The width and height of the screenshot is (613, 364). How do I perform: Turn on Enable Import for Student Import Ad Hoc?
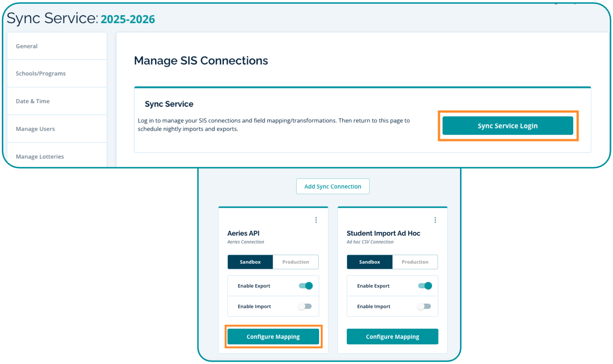[x=424, y=306]
